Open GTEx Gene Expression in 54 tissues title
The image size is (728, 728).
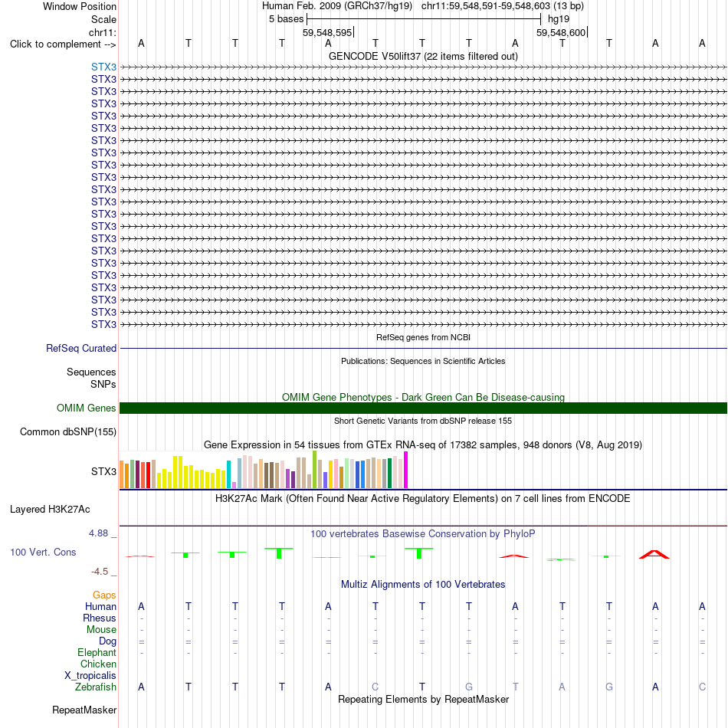(x=423, y=444)
